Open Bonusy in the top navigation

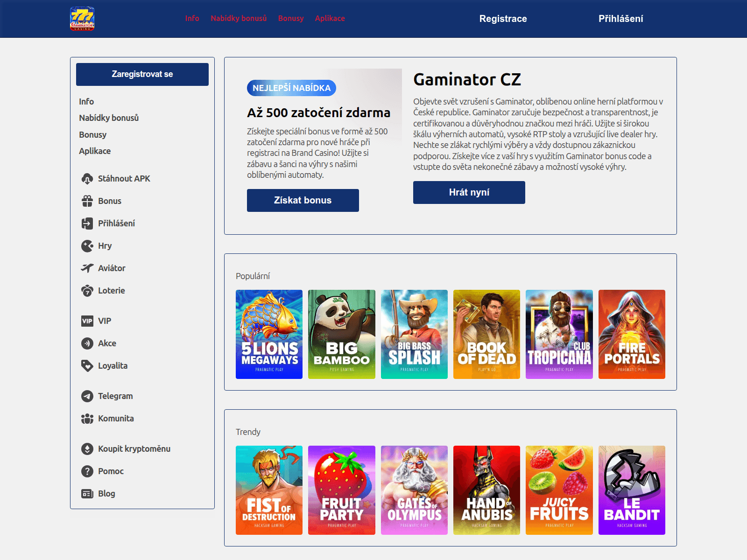pyautogui.click(x=291, y=18)
